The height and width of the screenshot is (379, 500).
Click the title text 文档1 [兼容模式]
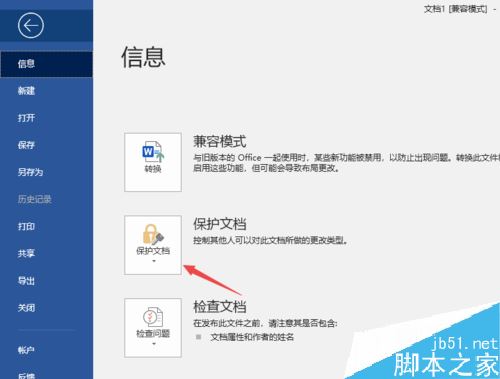(x=455, y=9)
